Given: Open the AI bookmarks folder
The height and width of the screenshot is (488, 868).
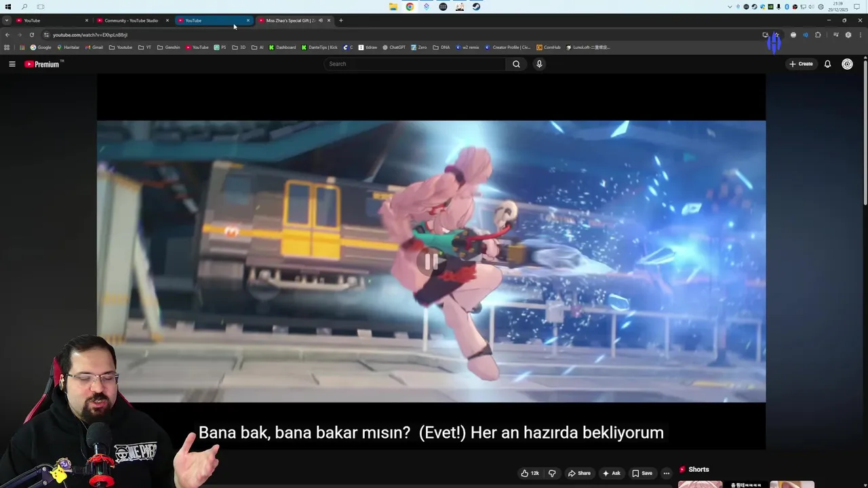Looking at the screenshot, I should click(x=257, y=47).
